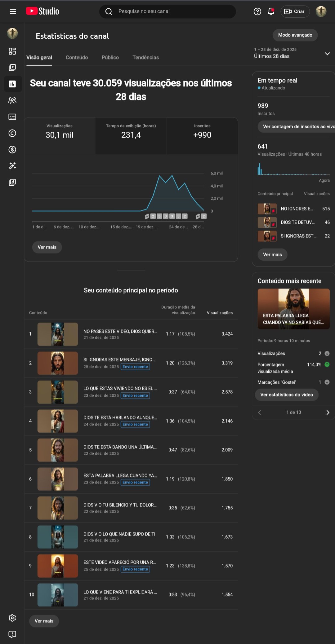Click green up arrow beside 114,0%
This screenshot has height=644, width=335.
click(x=327, y=364)
